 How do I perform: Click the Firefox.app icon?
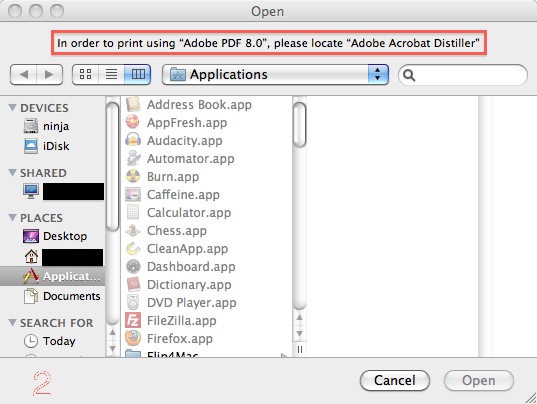[133, 338]
